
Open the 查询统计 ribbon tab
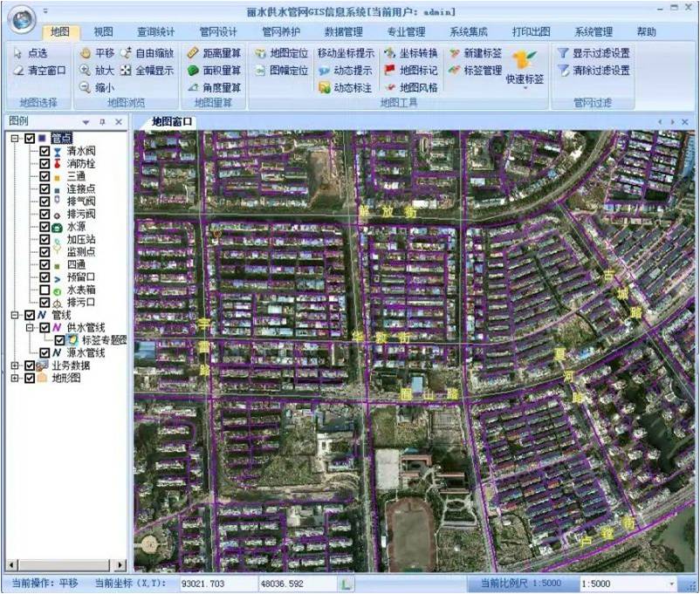click(156, 32)
